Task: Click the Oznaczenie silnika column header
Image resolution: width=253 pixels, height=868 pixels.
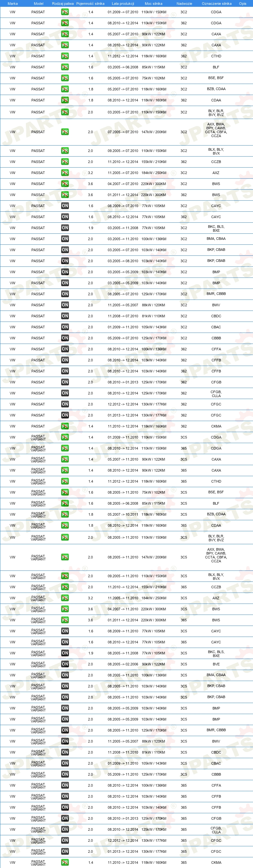Action: 217,4
